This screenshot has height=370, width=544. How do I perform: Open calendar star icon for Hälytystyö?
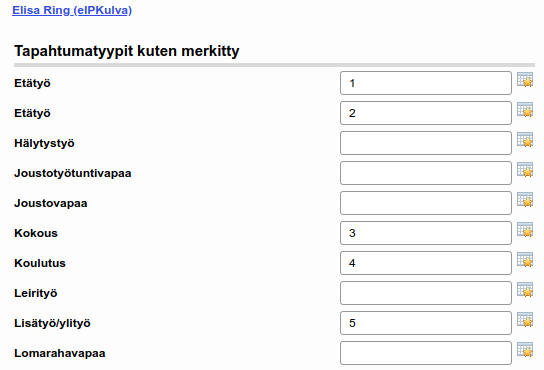point(525,140)
